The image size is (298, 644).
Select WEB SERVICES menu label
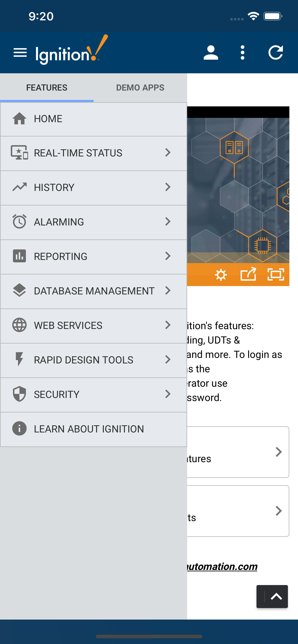tap(68, 326)
